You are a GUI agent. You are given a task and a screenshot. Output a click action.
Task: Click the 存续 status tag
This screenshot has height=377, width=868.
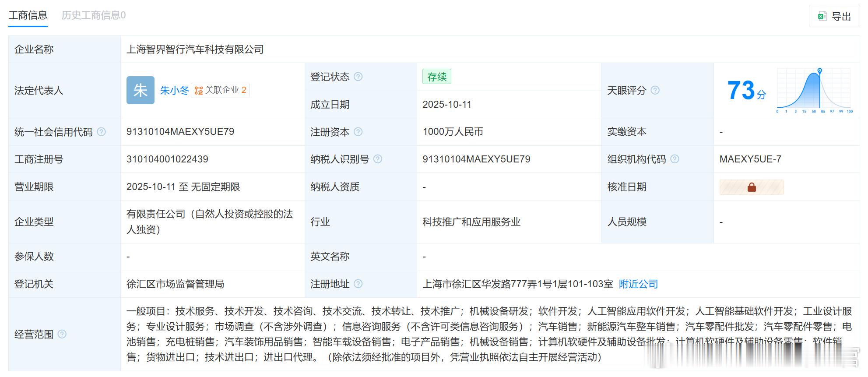click(437, 77)
